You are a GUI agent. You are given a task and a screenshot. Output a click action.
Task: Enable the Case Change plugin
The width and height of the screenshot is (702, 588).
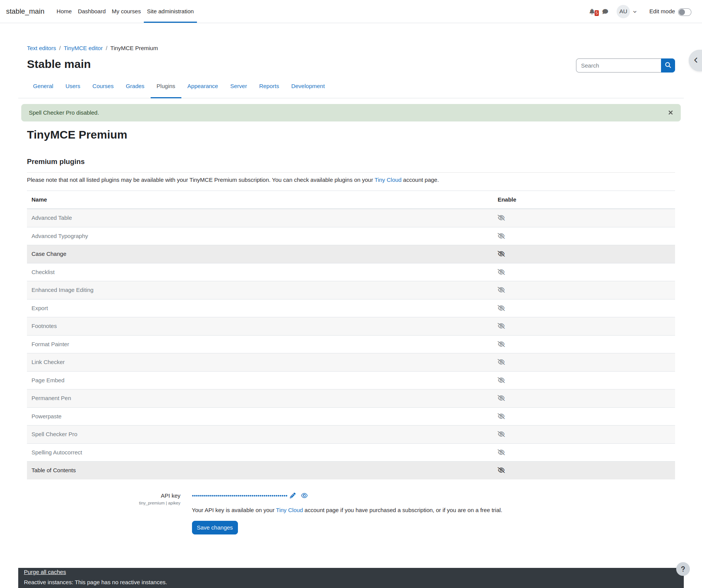[501, 254]
